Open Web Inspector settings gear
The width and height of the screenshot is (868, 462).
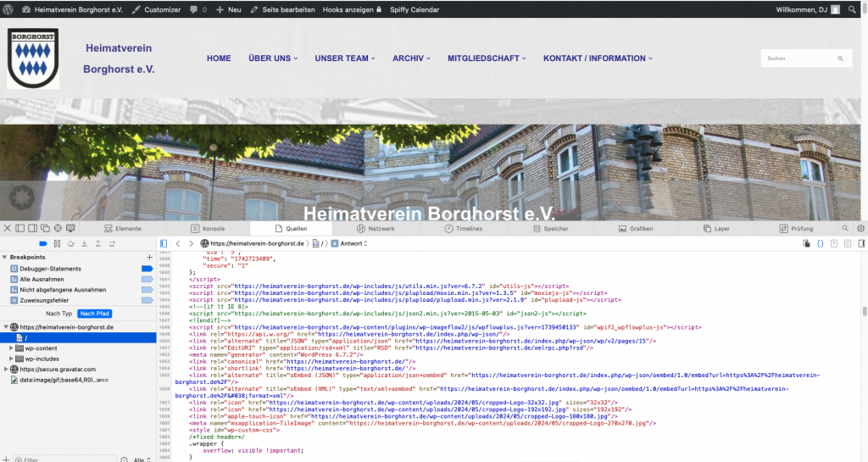pos(860,229)
